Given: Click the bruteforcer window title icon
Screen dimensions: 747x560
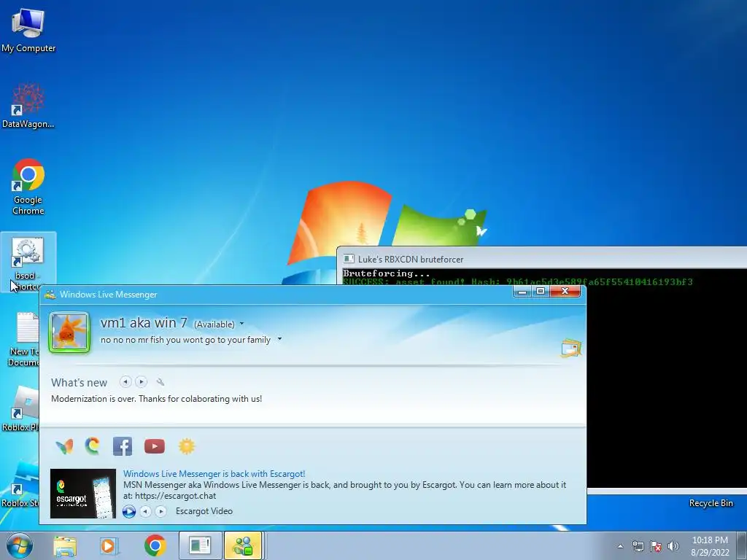Looking at the screenshot, I should click(x=349, y=259).
